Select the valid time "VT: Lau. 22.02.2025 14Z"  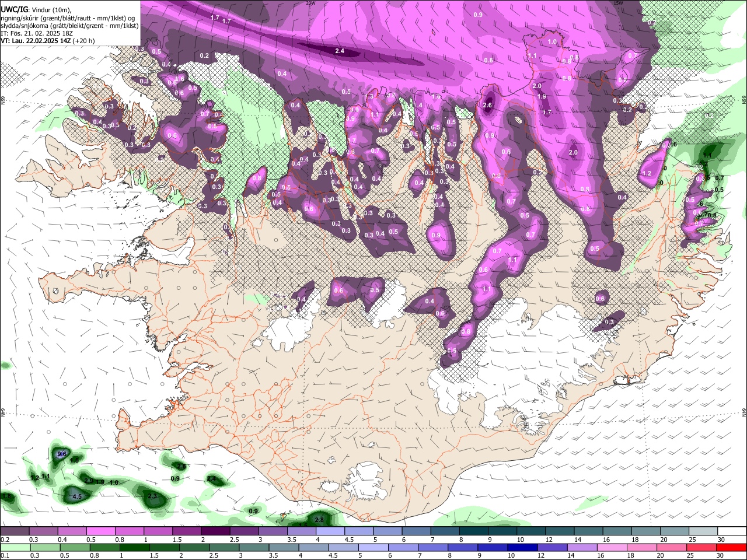(36, 41)
